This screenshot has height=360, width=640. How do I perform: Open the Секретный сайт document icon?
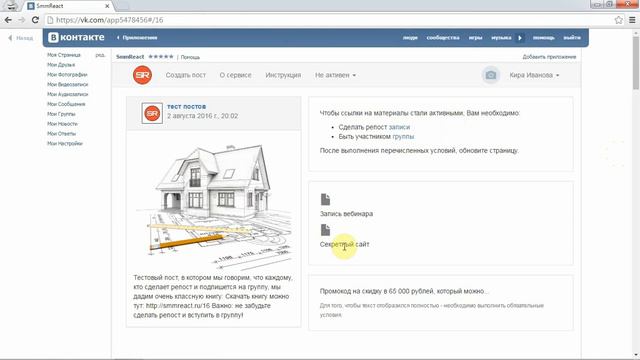click(x=325, y=230)
